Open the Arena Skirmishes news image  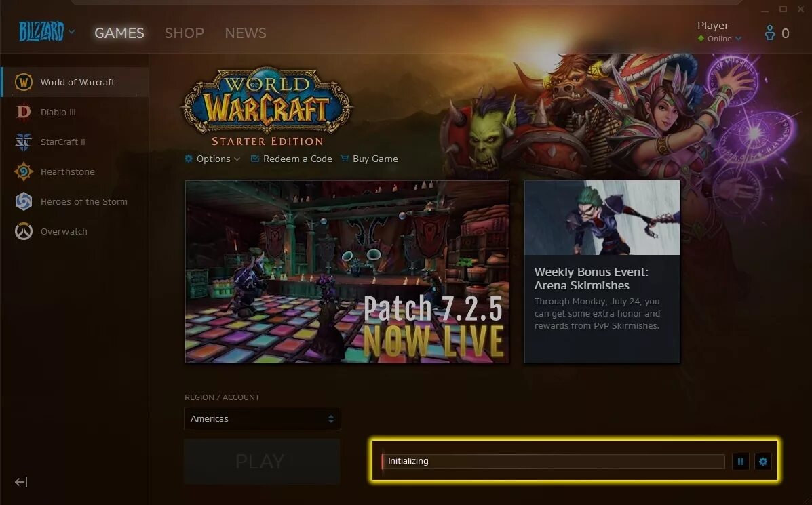tap(602, 218)
